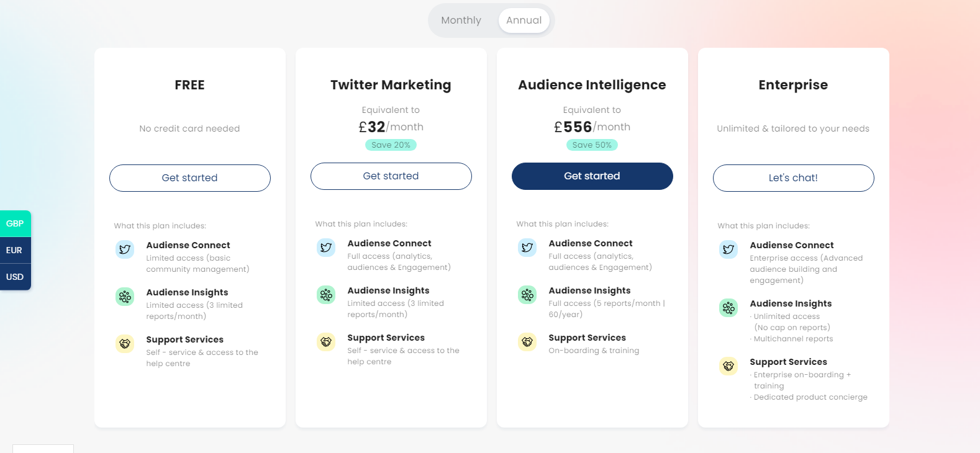Switch billing to Annual

click(x=524, y=20)
